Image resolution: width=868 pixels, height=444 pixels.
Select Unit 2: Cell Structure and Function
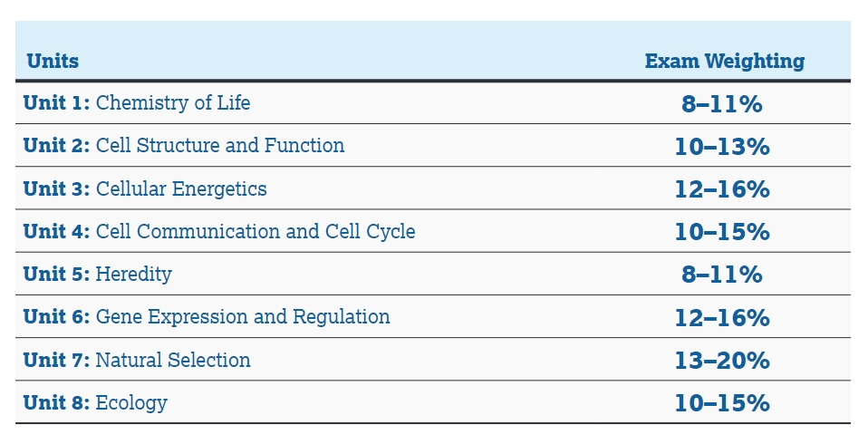point(184,146)
